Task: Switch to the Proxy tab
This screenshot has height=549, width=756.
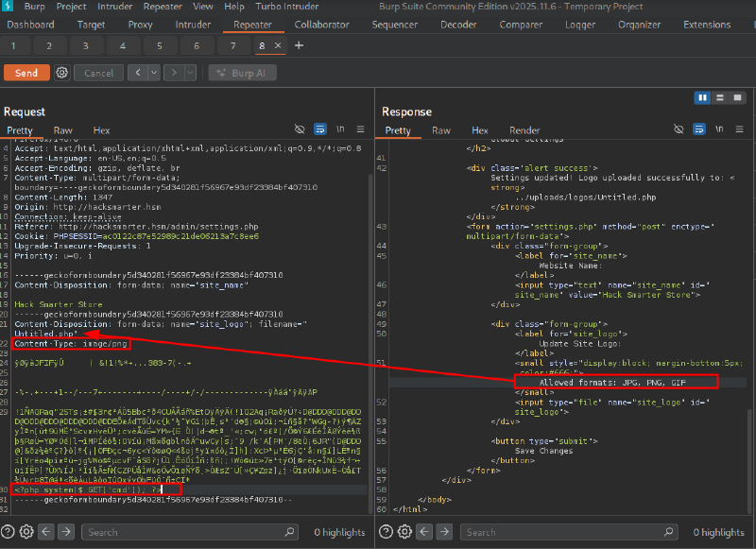Action: pos(140,25)
